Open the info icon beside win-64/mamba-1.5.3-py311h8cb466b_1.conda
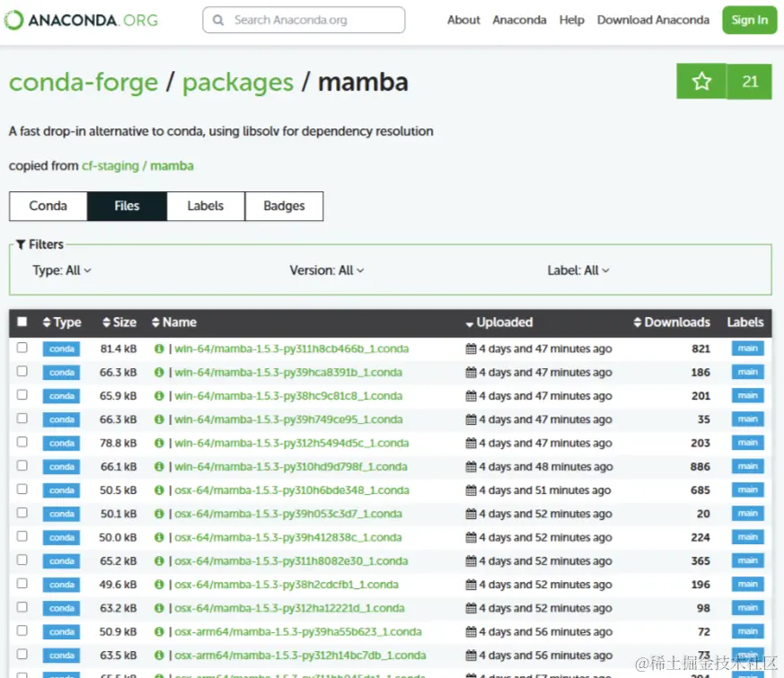The height and width of the screenshot is (678, 784). (160, 348)
